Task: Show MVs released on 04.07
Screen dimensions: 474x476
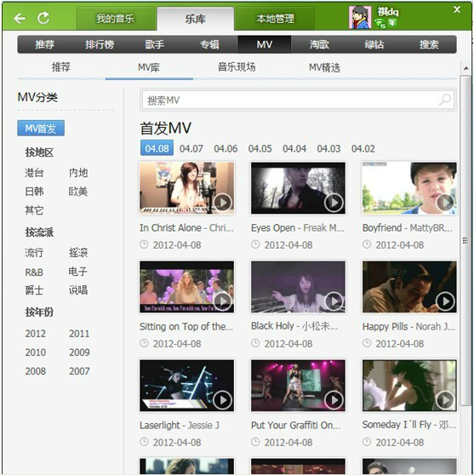Action: tap(191, 148)
